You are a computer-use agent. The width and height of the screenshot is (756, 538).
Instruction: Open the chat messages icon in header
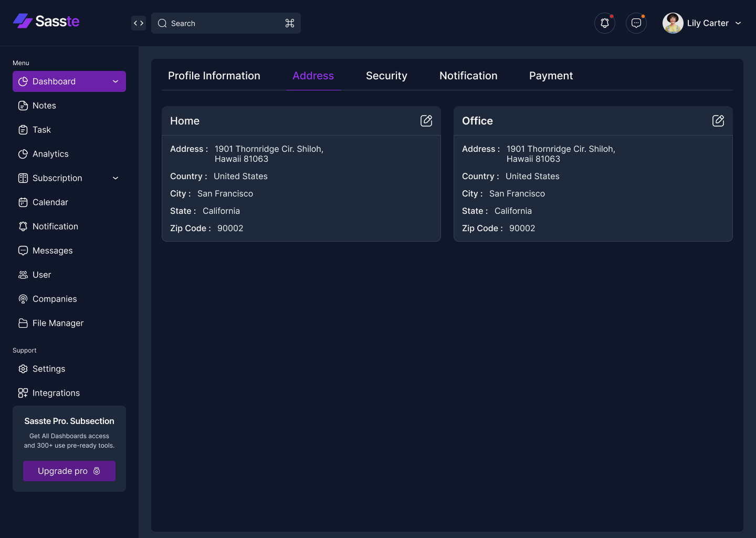[x=636, y=23]
